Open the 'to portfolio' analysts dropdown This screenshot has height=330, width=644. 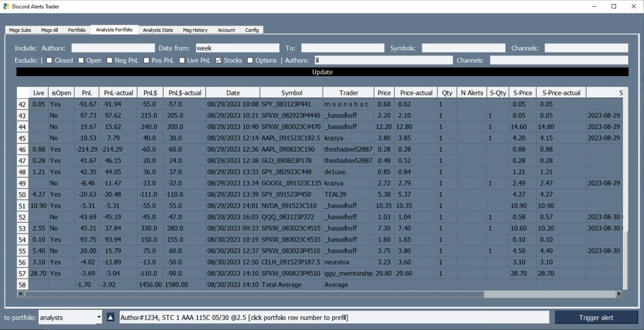[99, 317]
